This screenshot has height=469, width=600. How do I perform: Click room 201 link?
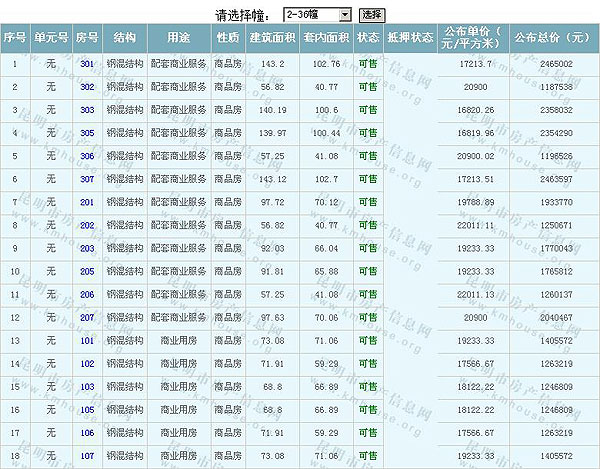[87, 202]
